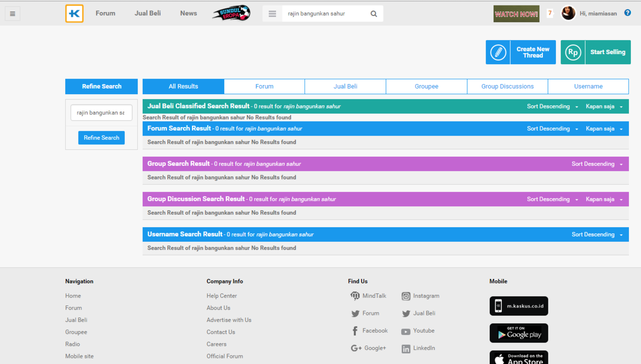Open m.kaskus.co.id mobile badge
The height and width of the screenshot is (364, 641).
pyautogui.click(x=519, y=306)
